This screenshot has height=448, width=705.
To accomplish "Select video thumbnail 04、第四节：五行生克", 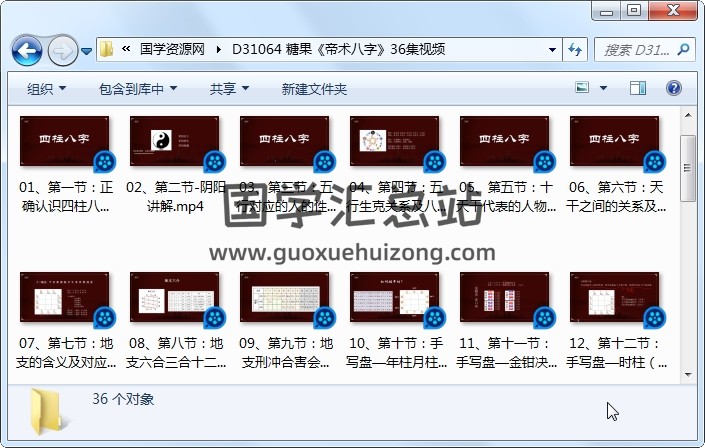I will pyautogui.click(x=394, y=142).
